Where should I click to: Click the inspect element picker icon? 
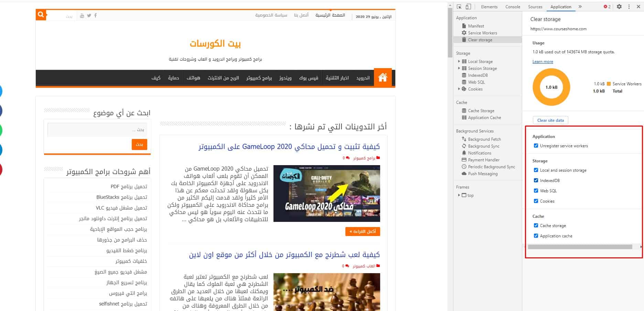coord(459,7)
